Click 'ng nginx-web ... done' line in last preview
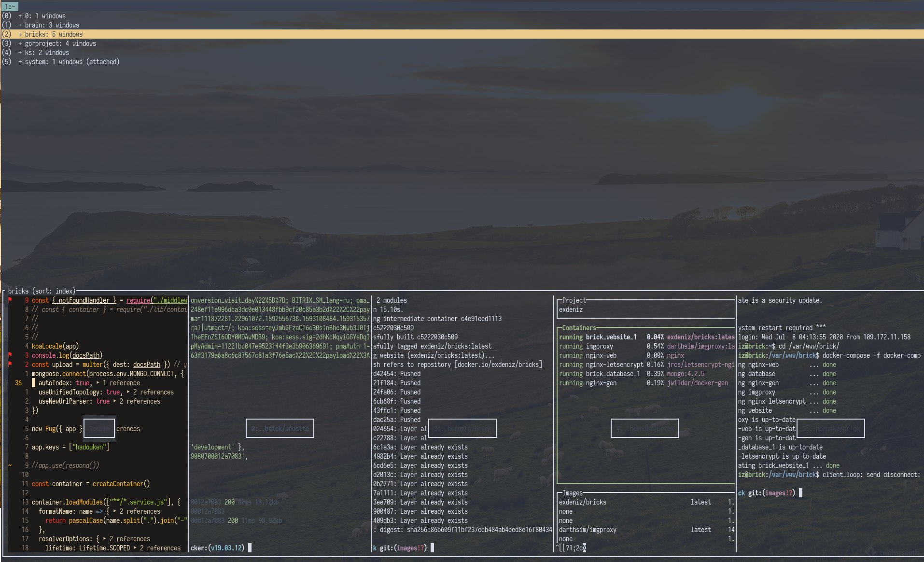The height and width of the screenshot is (562, 924). [x=786, y=365]
